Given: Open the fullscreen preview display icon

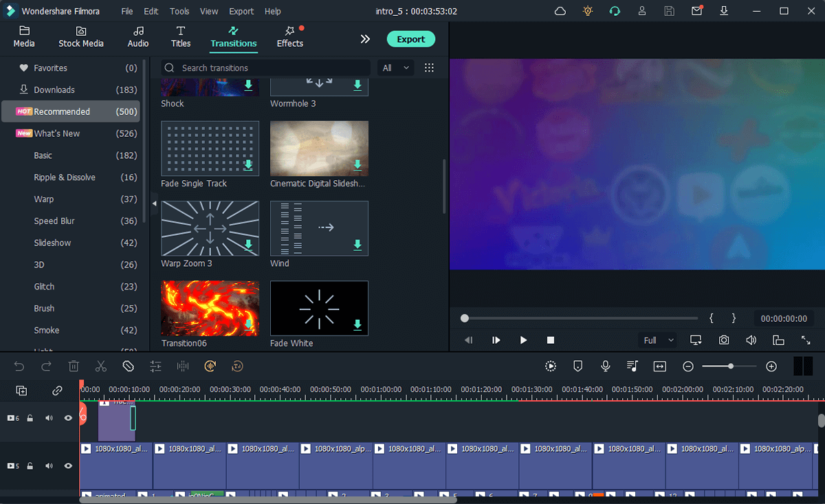Looking at the screenshot, I should pyautogui.click(x=696, y=340).
